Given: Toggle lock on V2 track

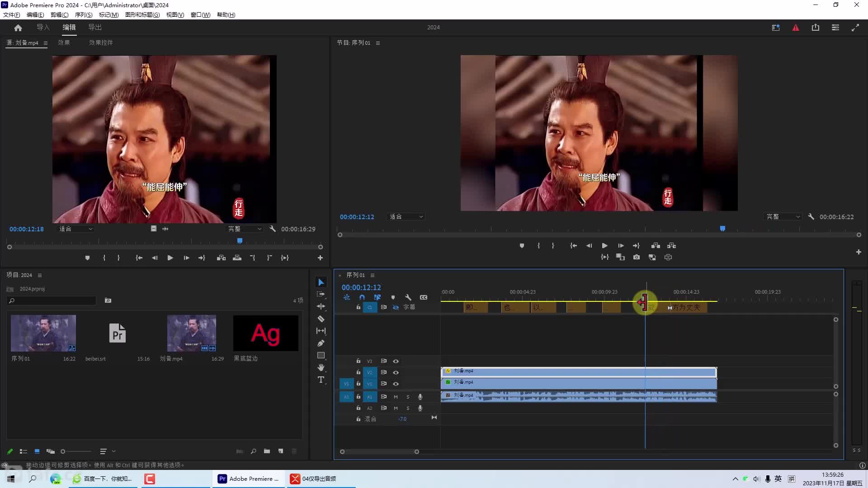Looking at the screenshot, I should point(358,372).
